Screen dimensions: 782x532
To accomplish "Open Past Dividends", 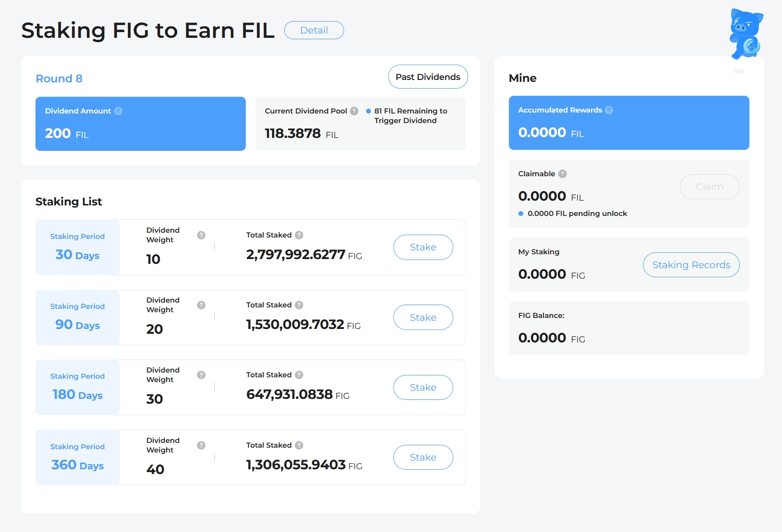I will click(x=427, y=77).
